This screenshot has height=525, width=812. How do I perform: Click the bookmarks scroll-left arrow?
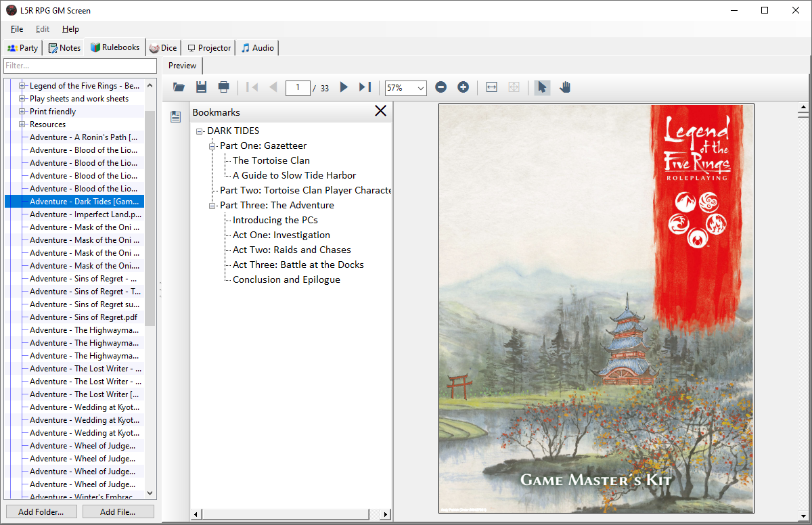(196, 515)
